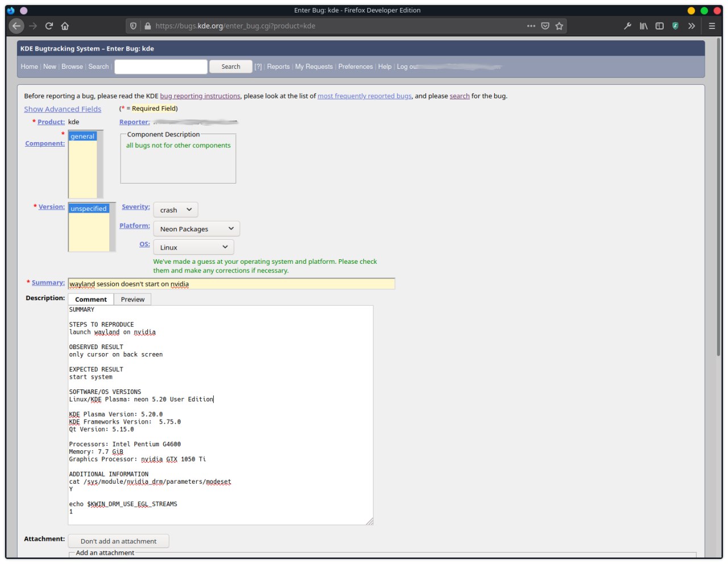This screenshot has height=564, width=728.
Task: Focus the quick search text field
Action: click(x=161, y=67)
